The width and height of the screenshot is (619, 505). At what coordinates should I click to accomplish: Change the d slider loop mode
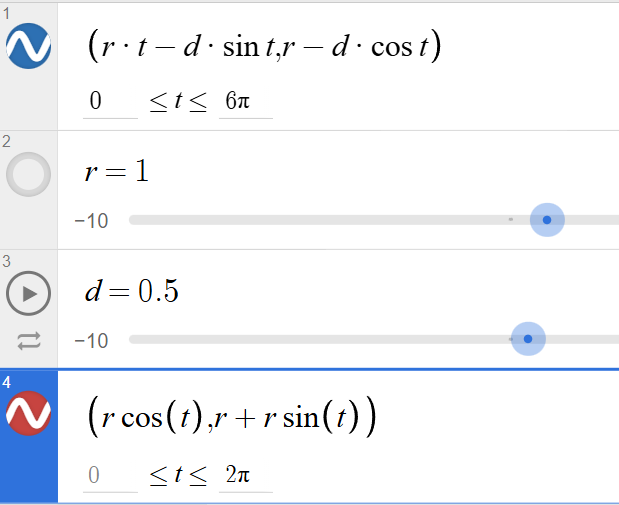click(x=29, y=341)
